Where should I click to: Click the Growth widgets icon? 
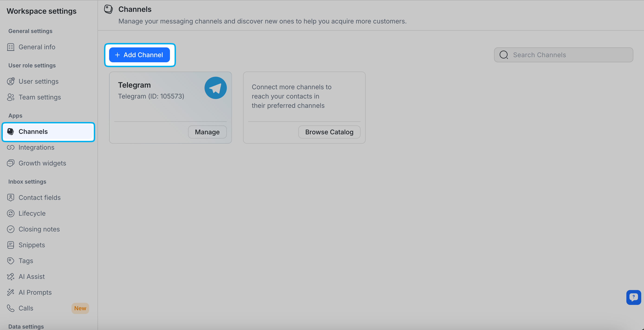click(x=10, y=163)
